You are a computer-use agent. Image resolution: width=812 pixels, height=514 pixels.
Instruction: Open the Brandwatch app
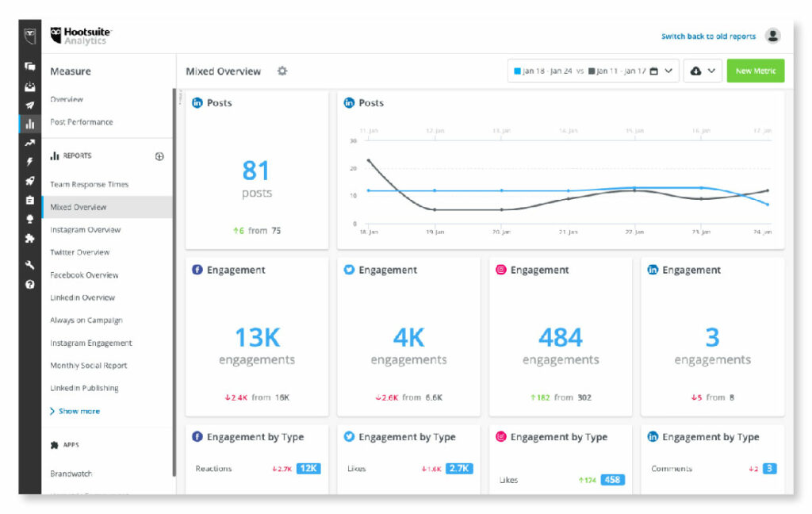click(x=71, y=474)
